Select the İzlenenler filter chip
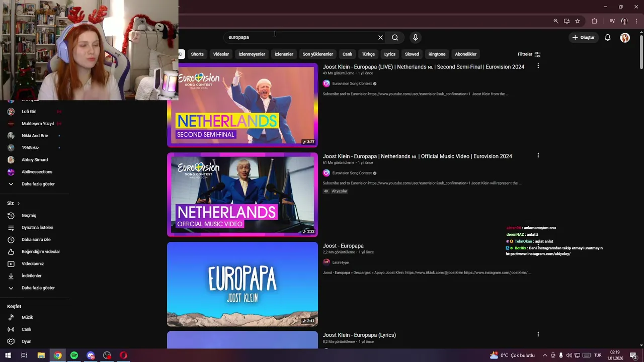Viewport: 644px width, 362px height. click(x=284, y=54)
